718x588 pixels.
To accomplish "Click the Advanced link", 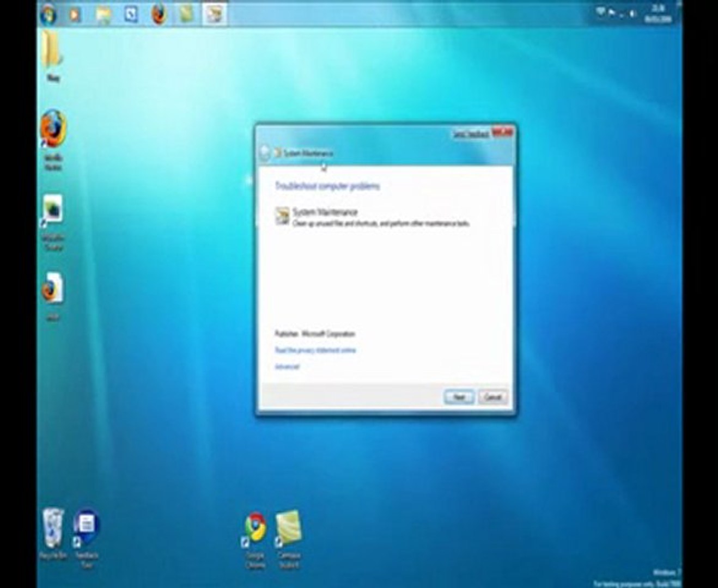I will [287, 367].
